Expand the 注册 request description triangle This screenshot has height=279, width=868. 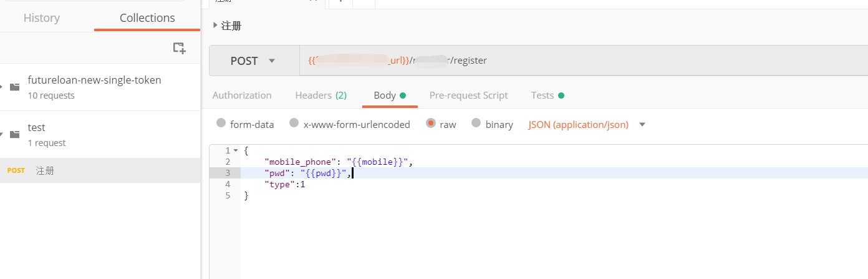click(x=215, y=26)
